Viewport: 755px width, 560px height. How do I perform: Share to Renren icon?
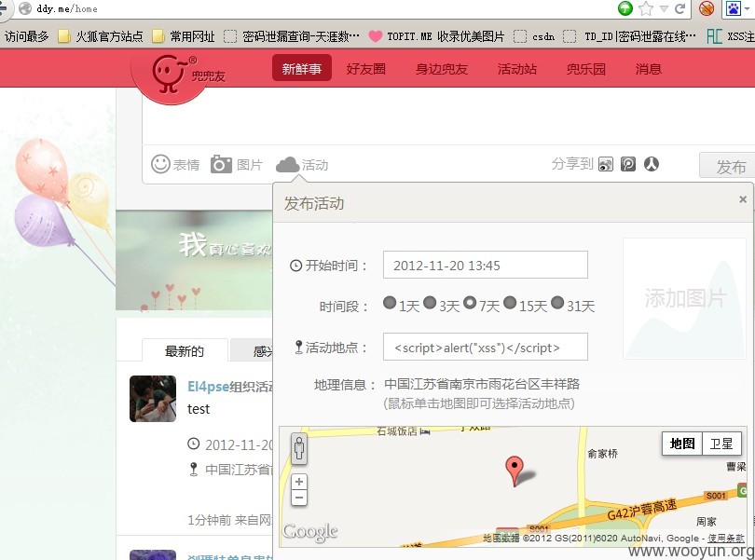(651, 165)
